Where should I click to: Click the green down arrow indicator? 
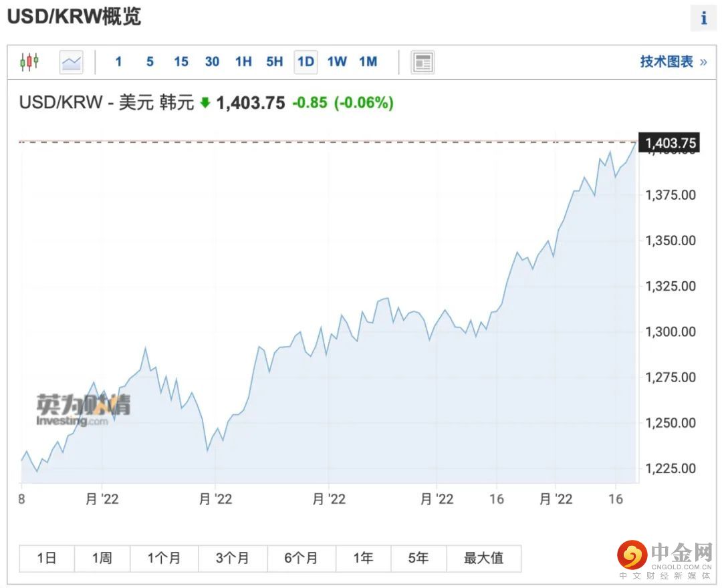tap(205, 103)
